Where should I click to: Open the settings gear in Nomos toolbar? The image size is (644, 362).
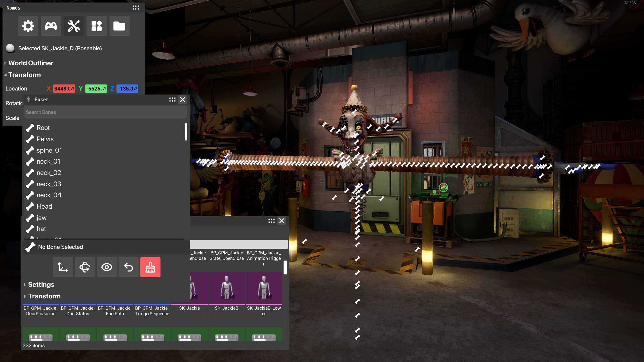[x=28, y=26]
